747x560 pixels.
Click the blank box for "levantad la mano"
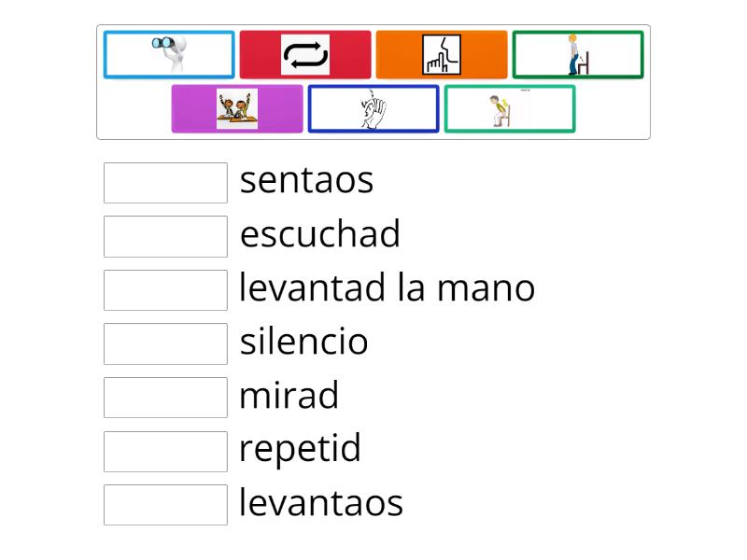click(165, 289)
